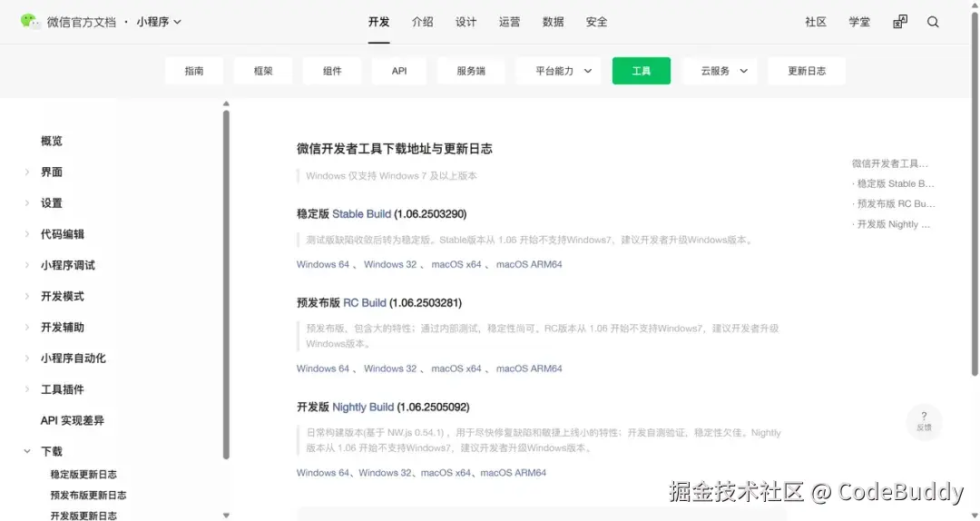Click the 反馈 feedback question-mark button
Image resolution: width=980 pixels, height=521 pixels.
924,421
